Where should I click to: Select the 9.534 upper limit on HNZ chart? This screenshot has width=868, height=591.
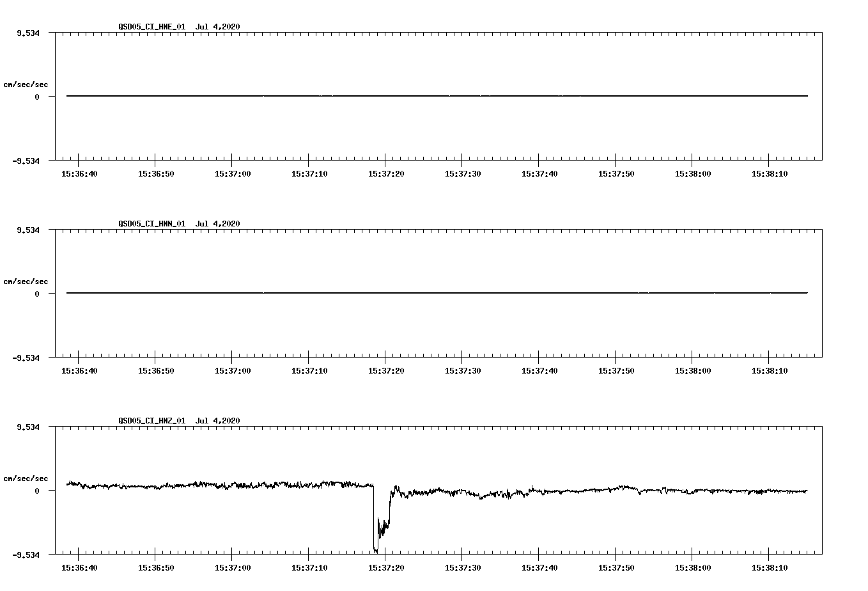[28, 427]
